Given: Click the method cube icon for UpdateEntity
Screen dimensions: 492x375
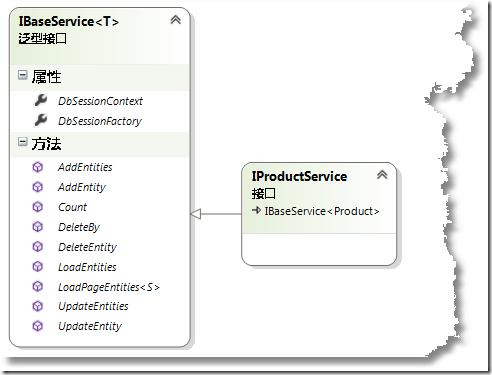Looking at the screenshot, I should [38, 326].
